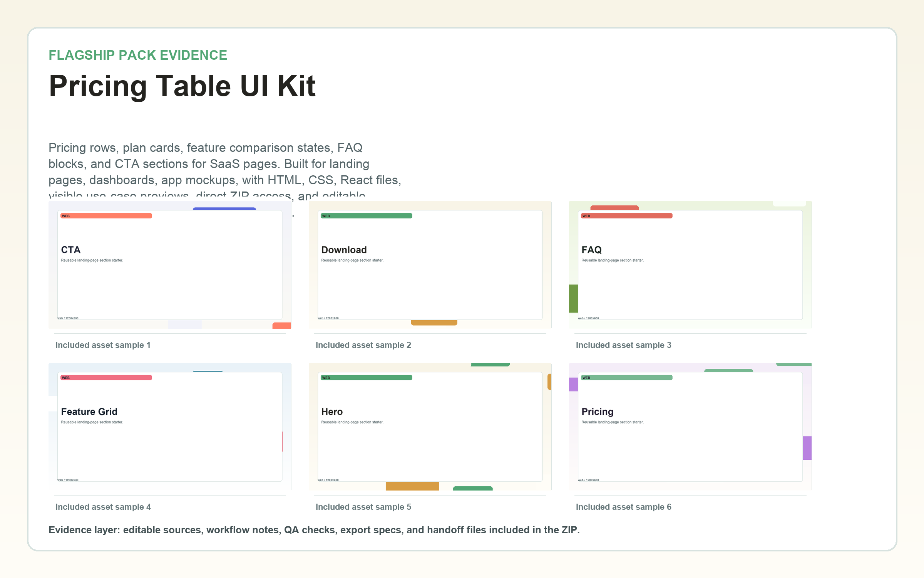
Task: Click 'web / 1200x630' label on Download card
Action: coord(328,318)
